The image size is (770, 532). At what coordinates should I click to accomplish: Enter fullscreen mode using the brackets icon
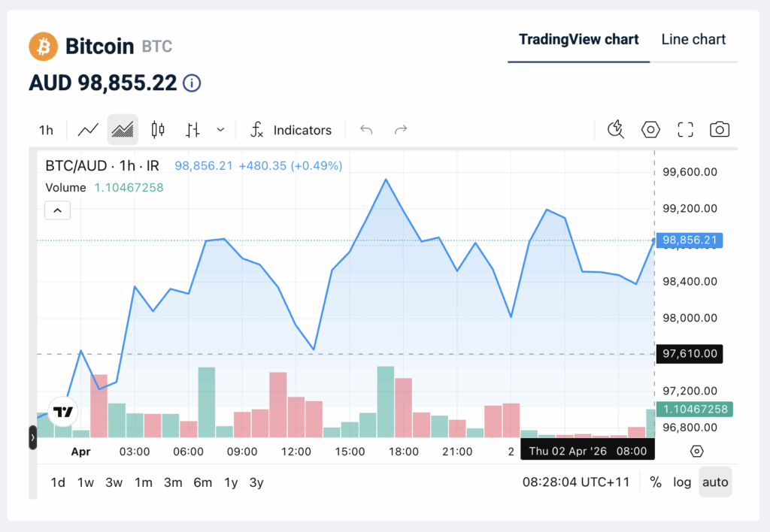[x=684, y=129]
